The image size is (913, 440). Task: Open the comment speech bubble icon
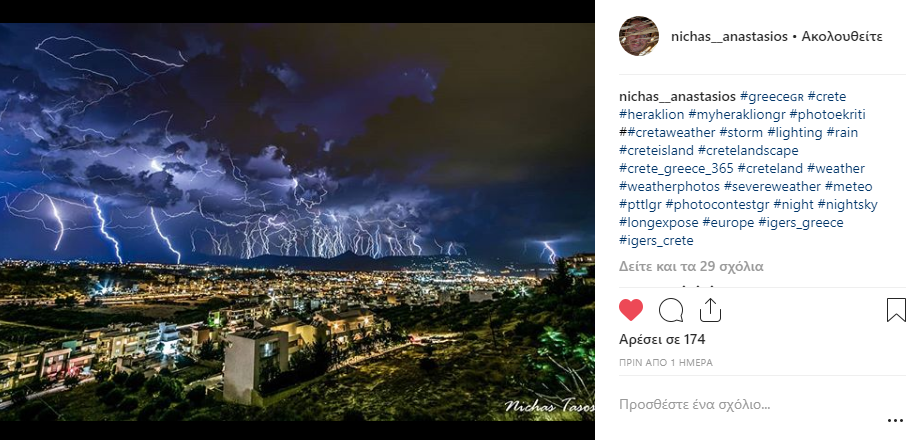click(x=671, y=310)
